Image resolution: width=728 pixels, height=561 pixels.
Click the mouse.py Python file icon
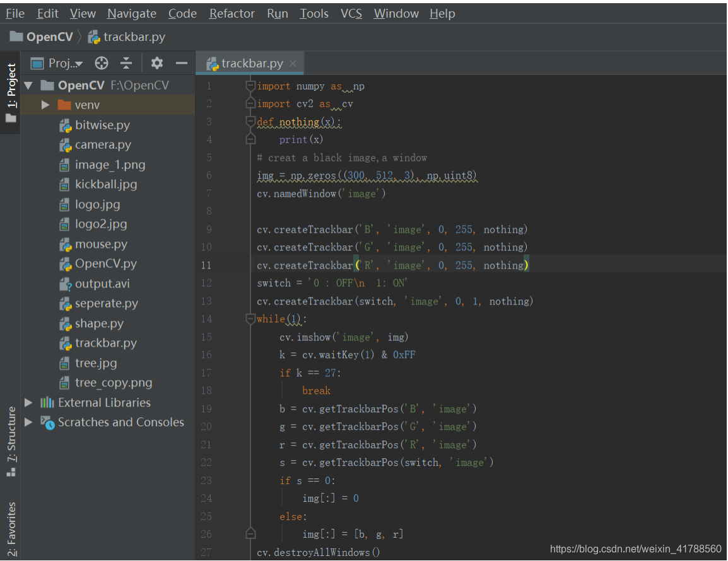pos(65,245)
